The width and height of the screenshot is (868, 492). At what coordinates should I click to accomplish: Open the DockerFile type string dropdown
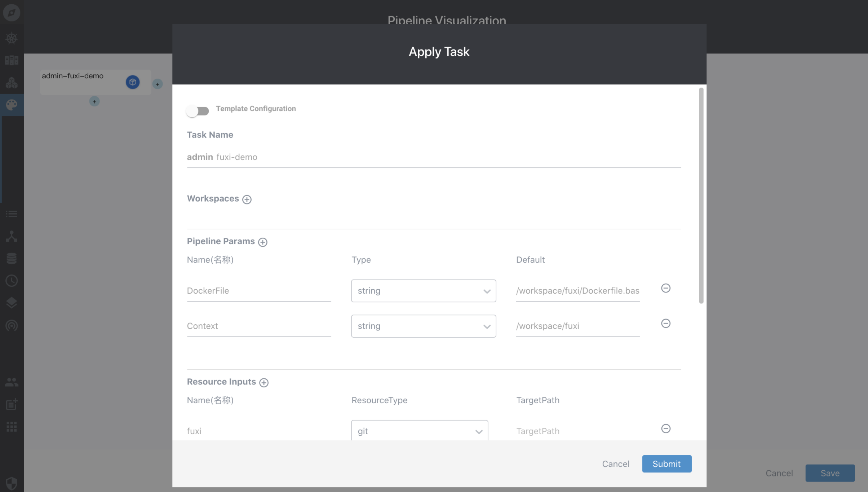point(423,291)
